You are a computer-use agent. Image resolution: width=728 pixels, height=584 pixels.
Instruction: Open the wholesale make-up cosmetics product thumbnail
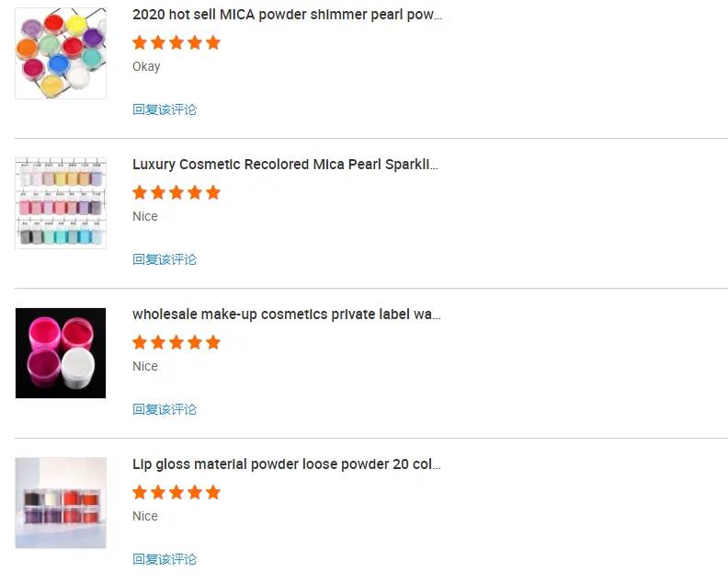(x=61, y=353)
